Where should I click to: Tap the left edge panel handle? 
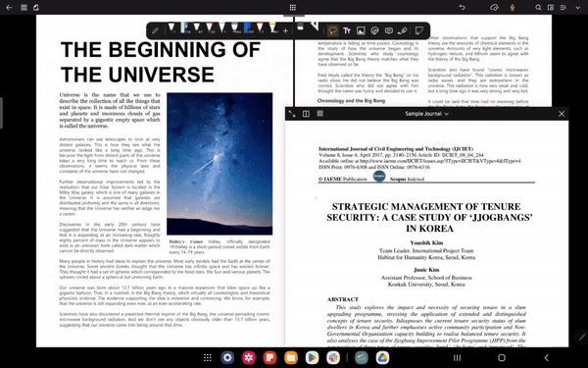(x=2, y=113)
